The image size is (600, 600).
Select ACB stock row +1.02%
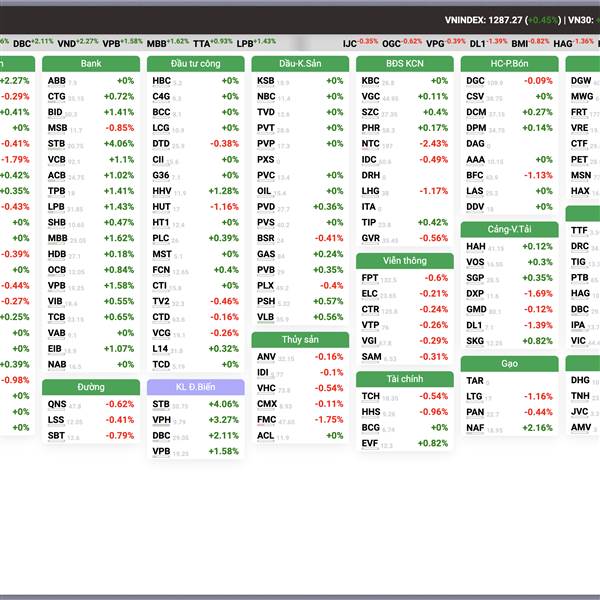pos(91,175)
